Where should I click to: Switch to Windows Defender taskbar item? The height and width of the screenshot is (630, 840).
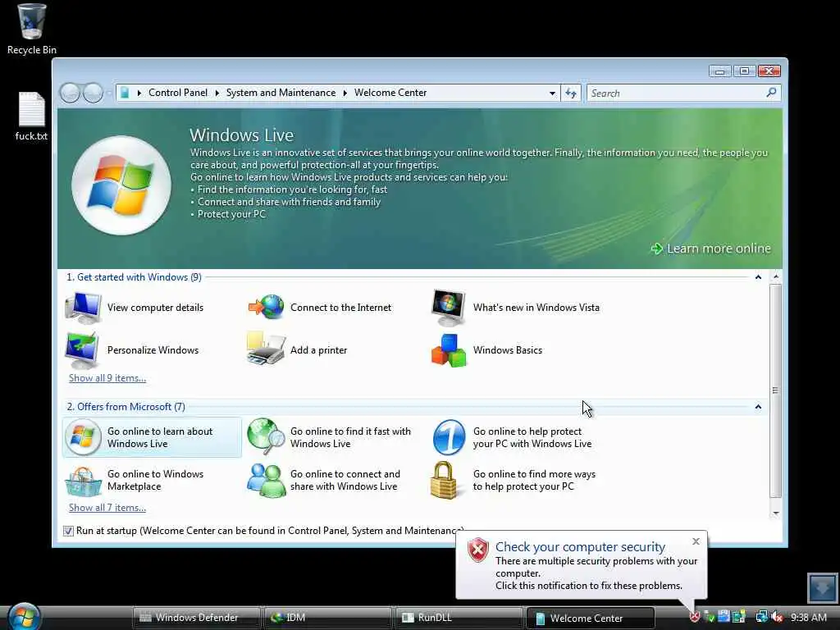tap(196, 618)
